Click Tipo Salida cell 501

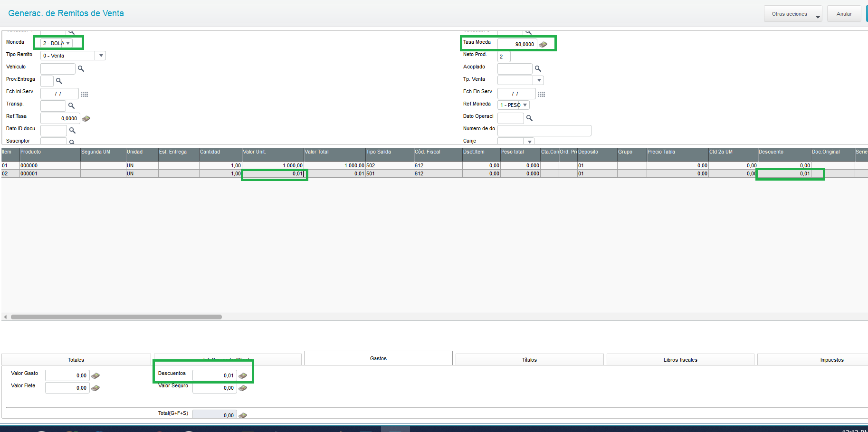[x=390, y=173]
